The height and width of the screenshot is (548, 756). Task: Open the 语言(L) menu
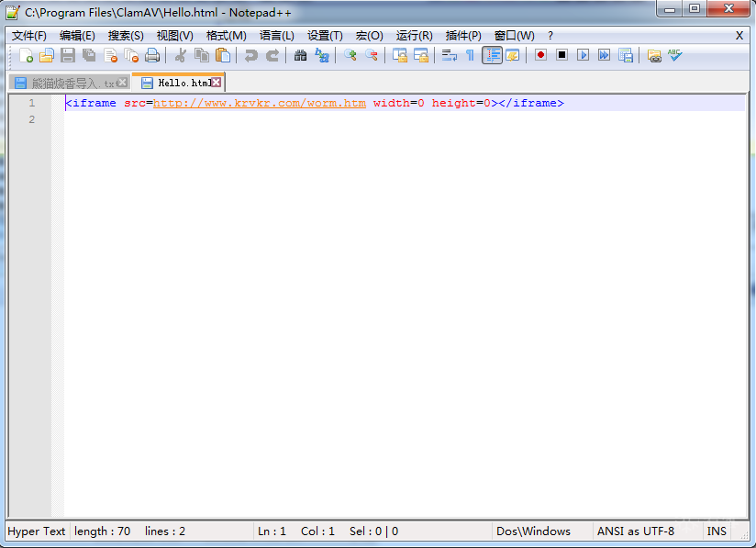pyautogui.click(x=277, y=36)
